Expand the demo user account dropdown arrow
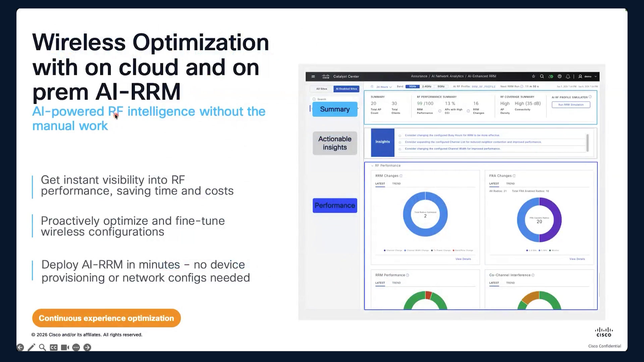The image size is (644, 362). click(x=596, y=76)
